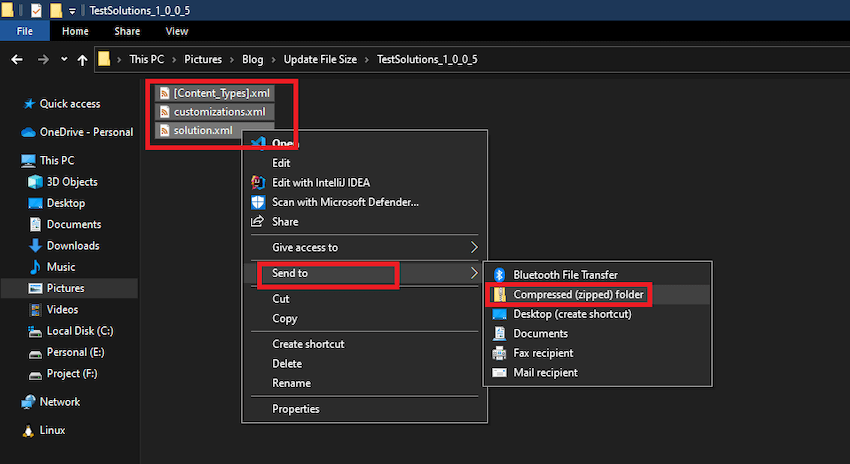Click the Fax recipient printer icon

[500, 353]
